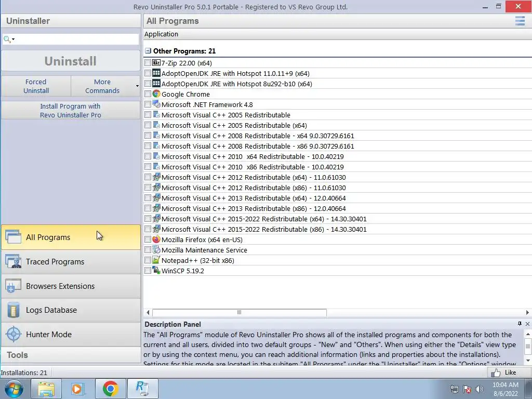Viewport: 532px width, 399px height.
Task: Open the search options dropdown arrow
Action: (13, 39)
